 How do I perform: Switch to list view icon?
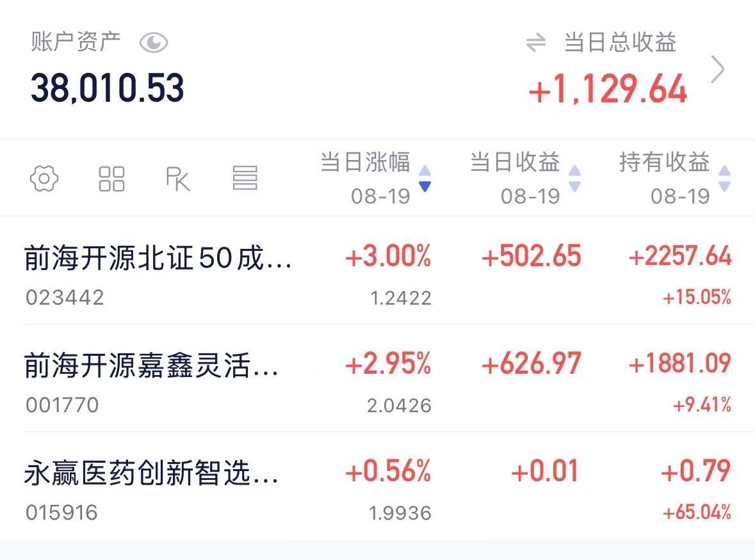[245, 178]
